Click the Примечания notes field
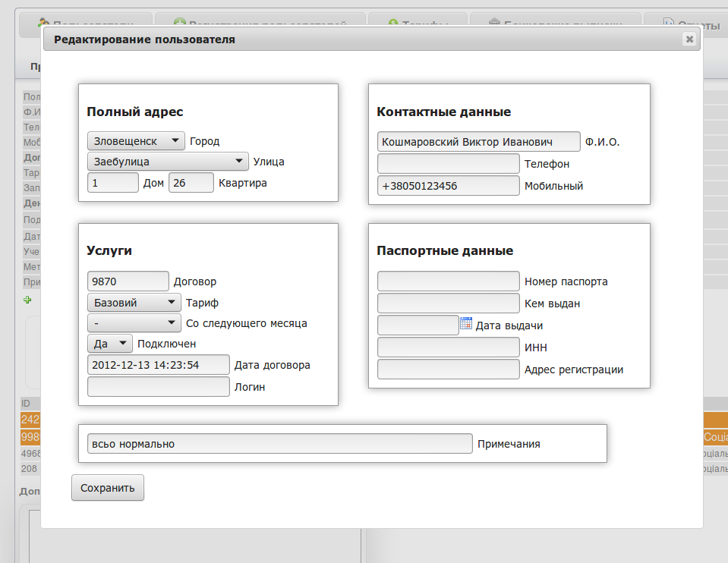Image resolution: width=728 pixels, height=563 pixels. tap(279, 444)
